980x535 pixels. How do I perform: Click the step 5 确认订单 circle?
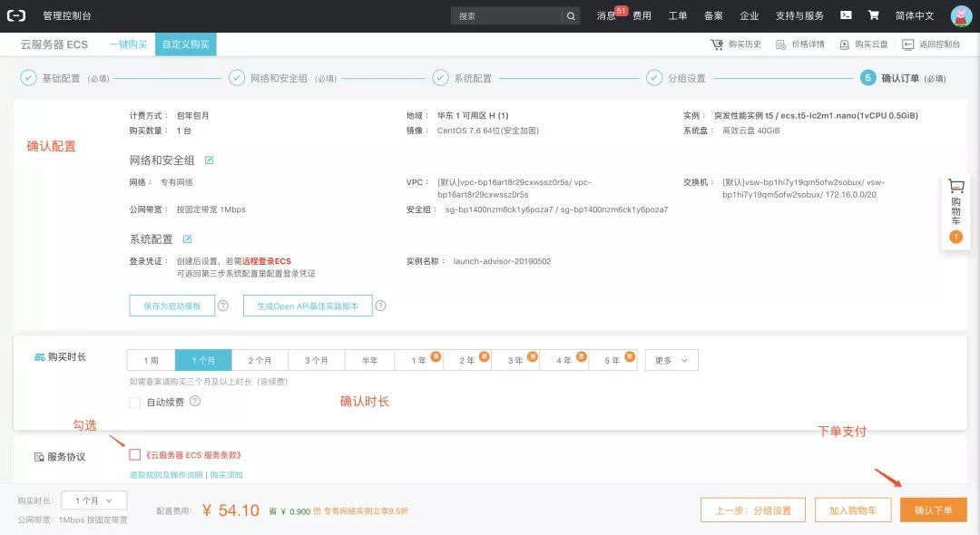(867, 78)
